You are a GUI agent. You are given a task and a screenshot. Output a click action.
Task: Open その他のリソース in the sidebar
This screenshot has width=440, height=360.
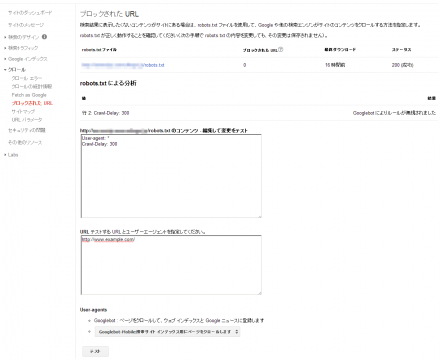[25, 143]
